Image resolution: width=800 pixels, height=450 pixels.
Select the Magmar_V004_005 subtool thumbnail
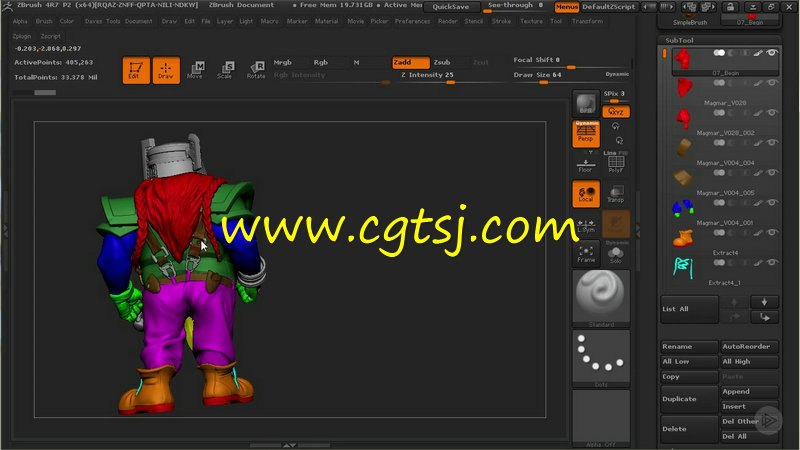(x=684, y=178)
